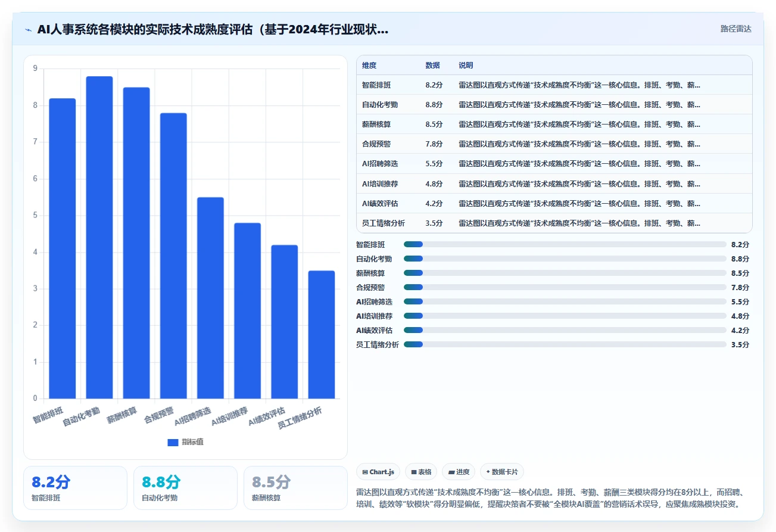Click the 合规预警 bar in the chart
The image size is (776, 532).
(x=173, y=256)
